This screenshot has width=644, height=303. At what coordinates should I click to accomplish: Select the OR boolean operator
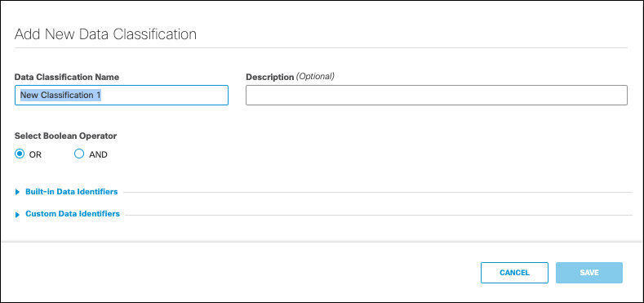20,154
